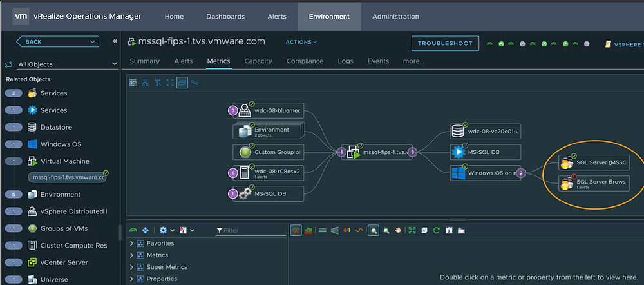Click the wdc-08-vc20c01 datastore node
Viewport: 644px width, 285px height.
[x=486, y=132]
